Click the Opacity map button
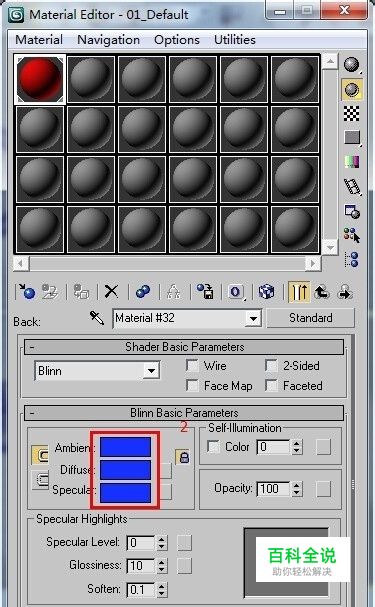The width and height of the screenshot is (375, 607). coord(324,489)
